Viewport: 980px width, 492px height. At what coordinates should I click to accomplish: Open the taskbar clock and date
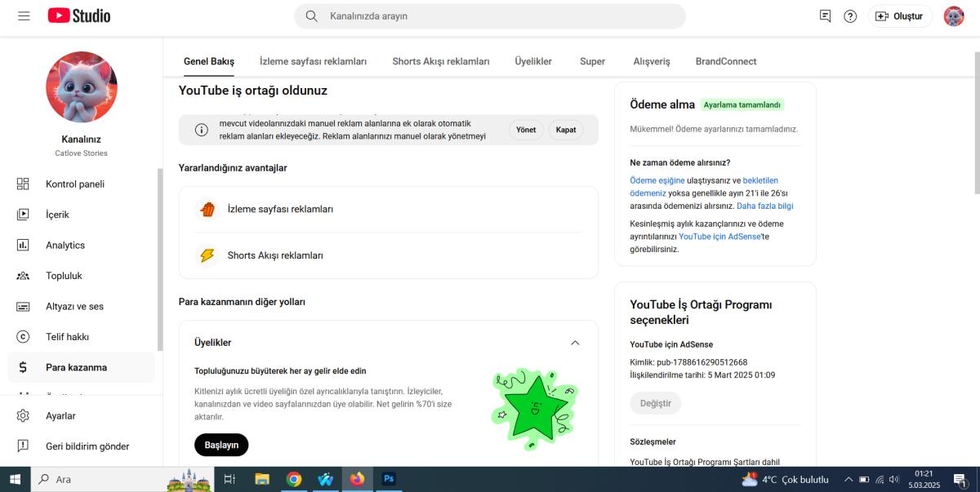pyautogui.click(x=924, y=479)
